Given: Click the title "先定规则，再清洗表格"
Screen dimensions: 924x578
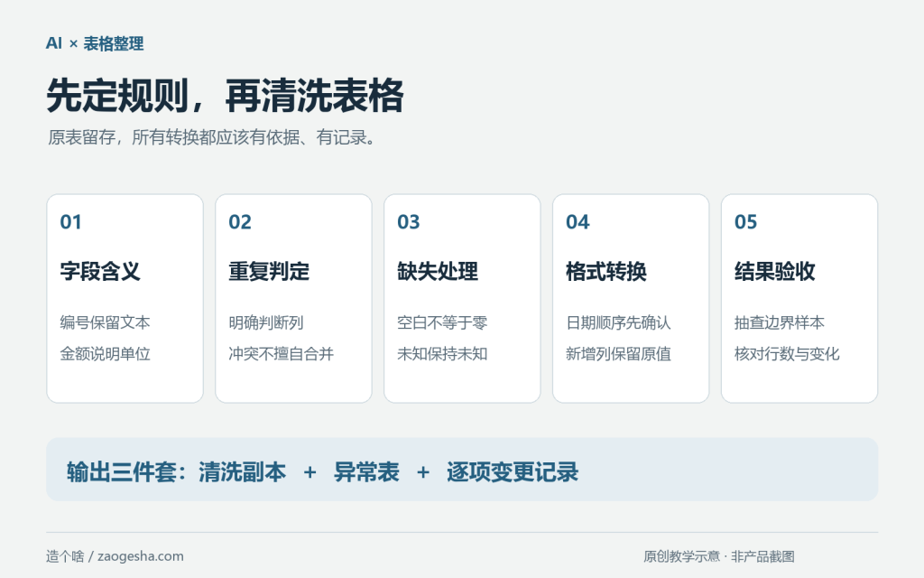Looking at the screenshot, I should coord(225,96).
